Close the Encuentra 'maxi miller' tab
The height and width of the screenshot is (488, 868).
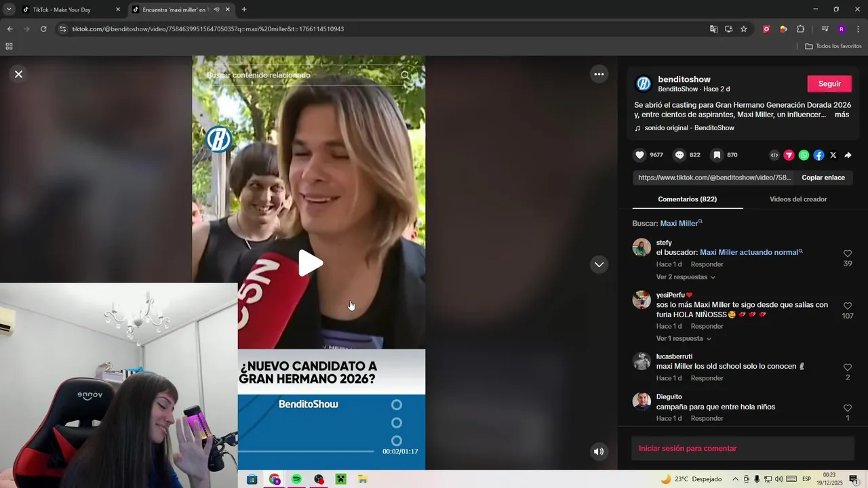click(227, 9)
